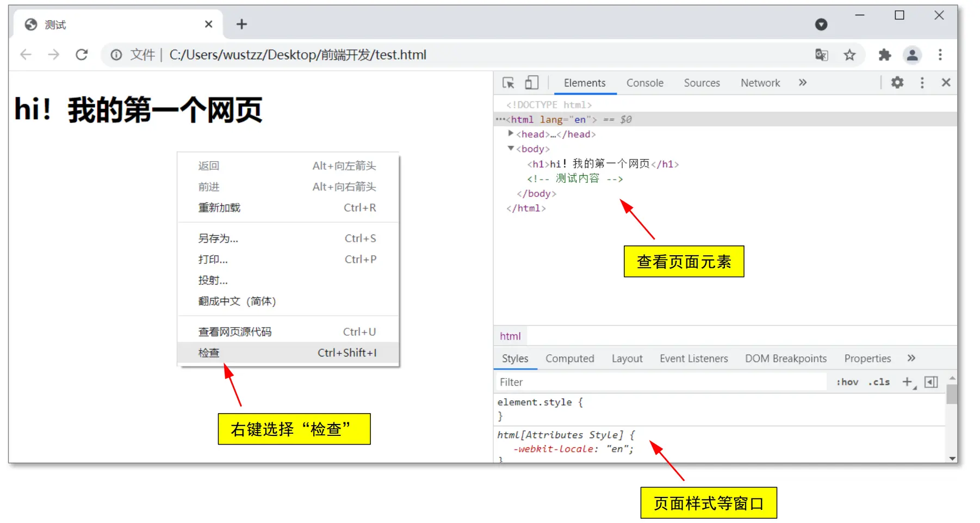Choose 打印... in context menu
The image size is (980, 523).
[288, 259]
